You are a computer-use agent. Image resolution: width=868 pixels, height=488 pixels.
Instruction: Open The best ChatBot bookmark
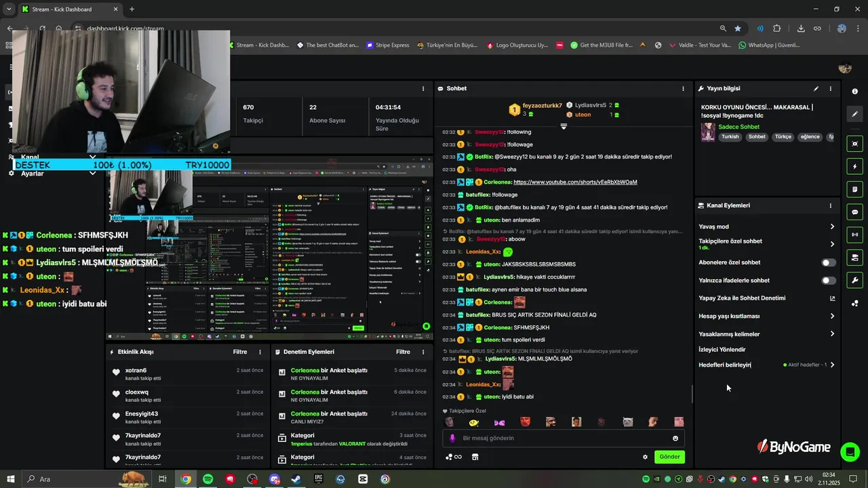(328, 45)
